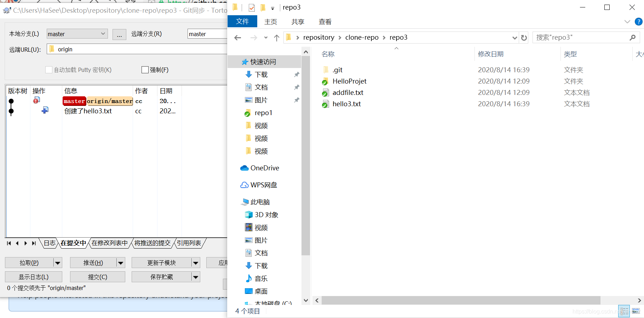Refresh the repo3 folder view
The height and width of the screenshot is (318, 644).
tap(524, 38)
